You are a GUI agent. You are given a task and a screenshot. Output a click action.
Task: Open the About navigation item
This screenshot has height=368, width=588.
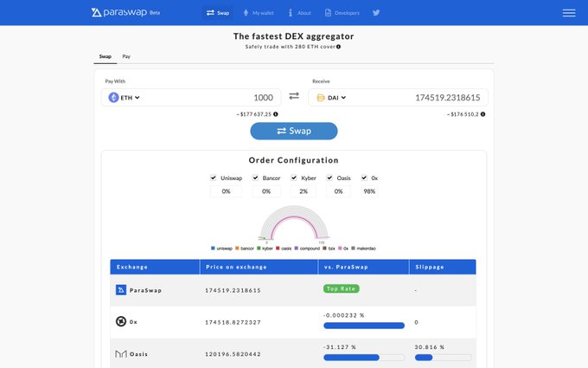pos(300,13)
